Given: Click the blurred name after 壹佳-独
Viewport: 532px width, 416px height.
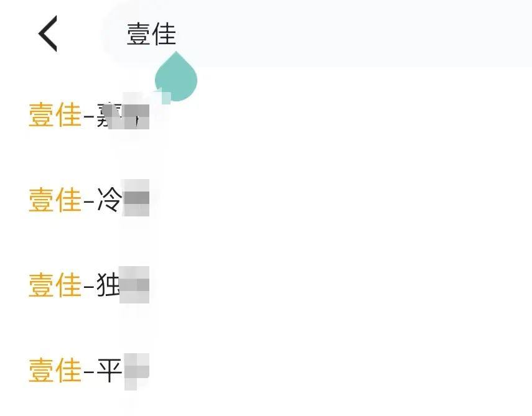Looking at the screenshot, I should click(x=135, y=285).
